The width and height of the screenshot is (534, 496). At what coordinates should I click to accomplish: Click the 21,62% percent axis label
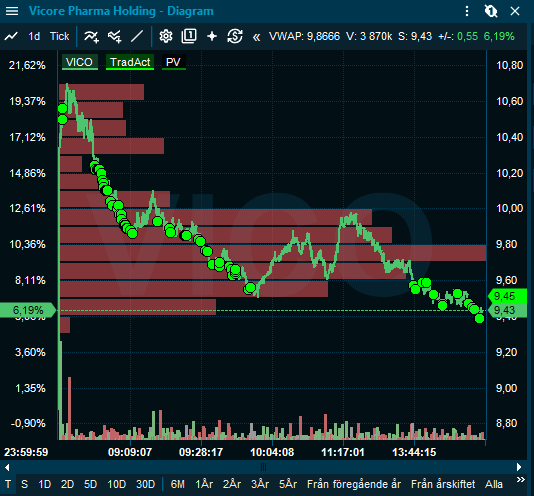point(27,65)
